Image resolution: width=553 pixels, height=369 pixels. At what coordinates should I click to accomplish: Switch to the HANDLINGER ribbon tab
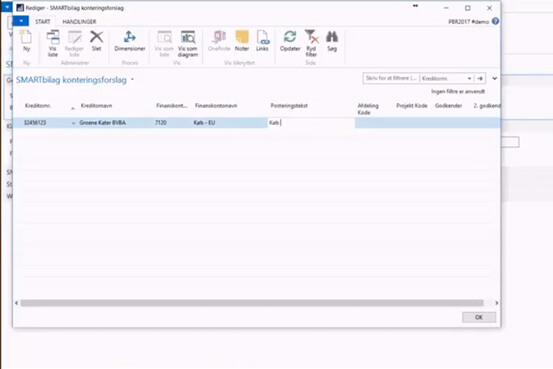pyautogui.click(x=79, y=22)
